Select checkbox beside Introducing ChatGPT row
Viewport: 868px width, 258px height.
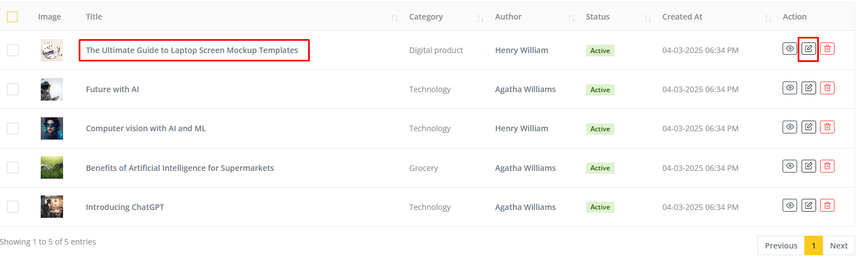12,207
